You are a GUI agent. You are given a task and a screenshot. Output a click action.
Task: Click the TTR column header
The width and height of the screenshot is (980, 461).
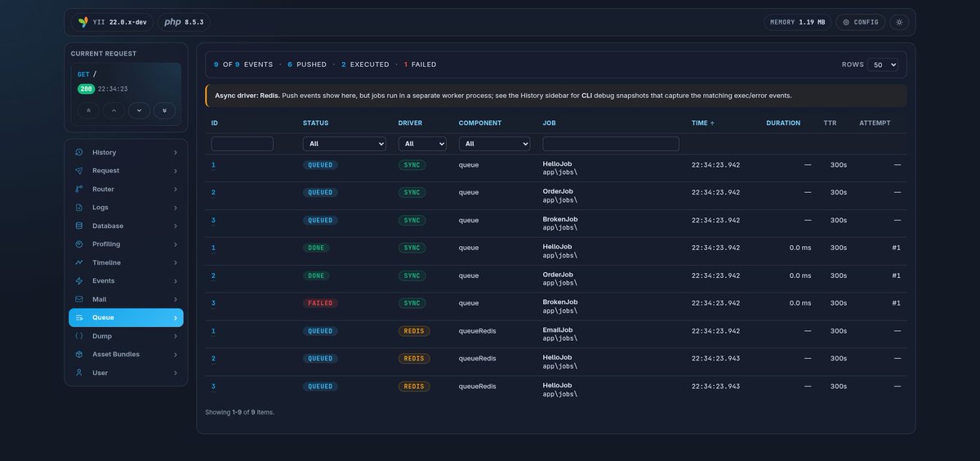click(831, 123)
